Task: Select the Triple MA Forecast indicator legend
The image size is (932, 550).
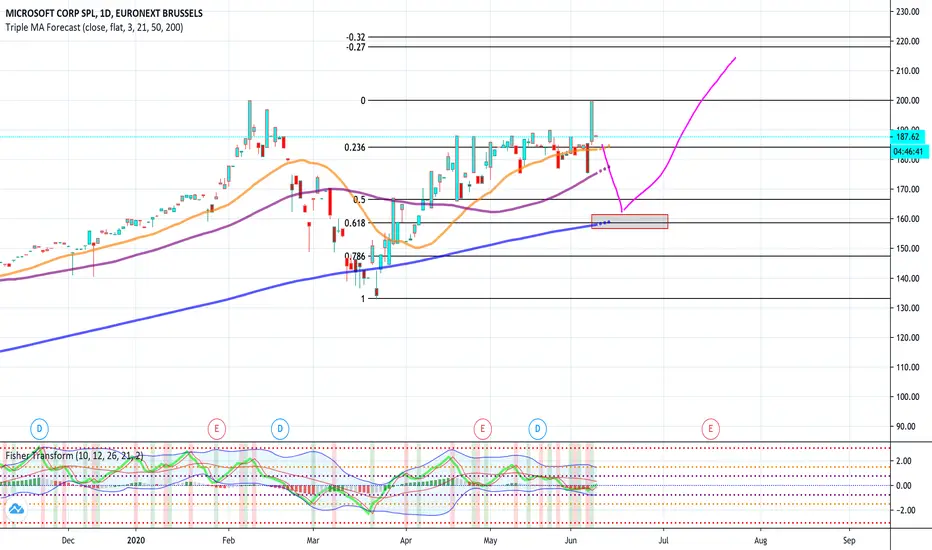Action: point(95,27)
